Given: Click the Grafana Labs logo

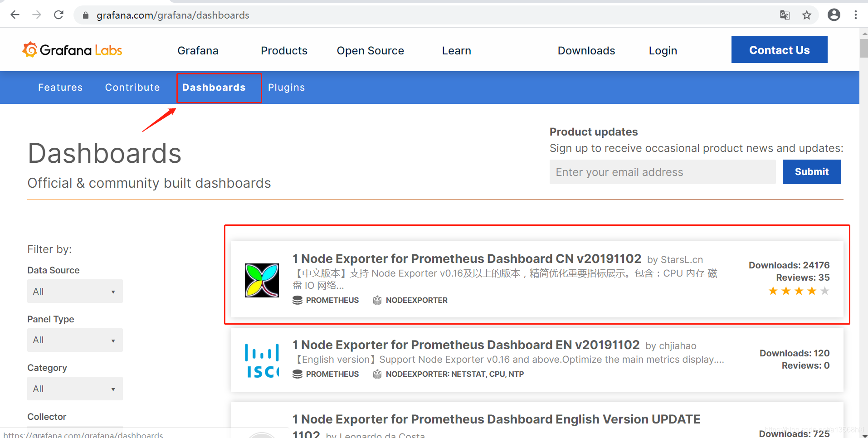Looking at the screenshot, I should click(72, 50).
